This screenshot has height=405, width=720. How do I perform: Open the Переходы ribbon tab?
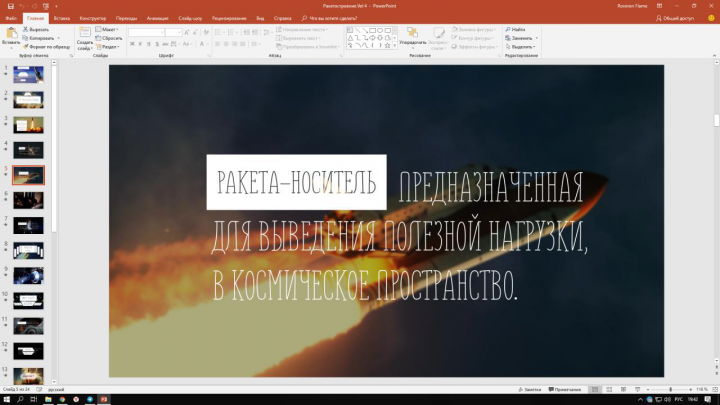[x=126, y=18]
